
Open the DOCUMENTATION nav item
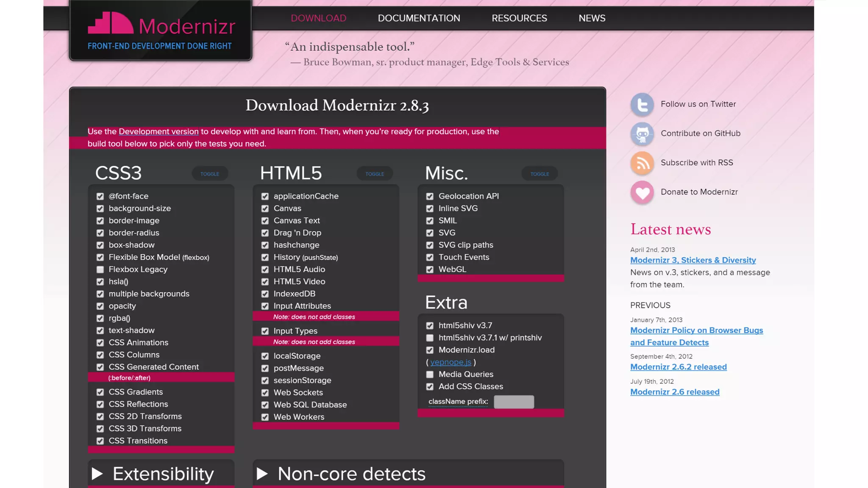419,18
